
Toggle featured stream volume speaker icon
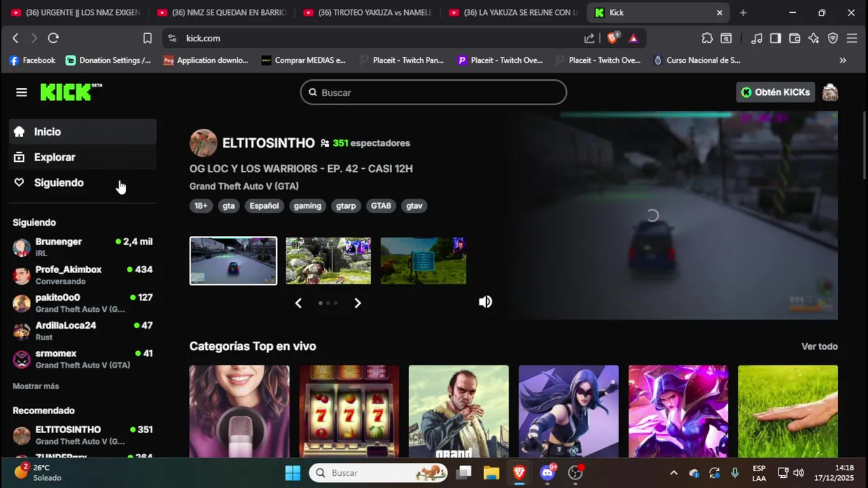(486, 302)
